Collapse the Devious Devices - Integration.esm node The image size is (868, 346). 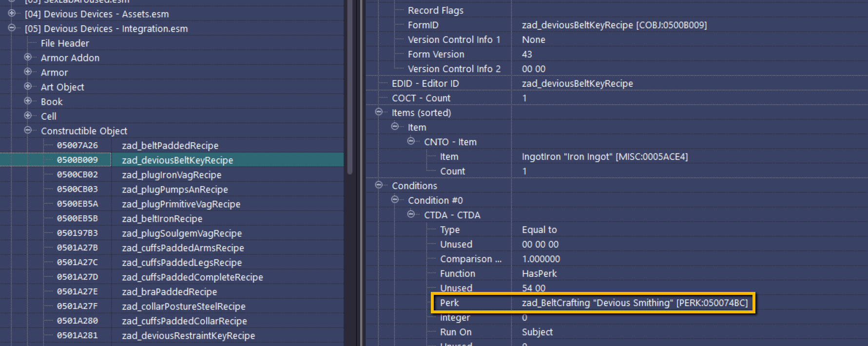[12, 28]
